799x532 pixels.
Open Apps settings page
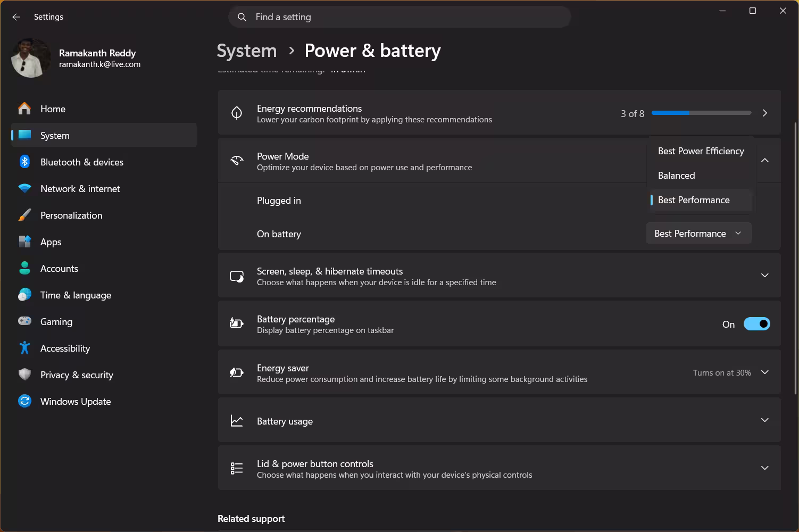[x=104, y=242]
